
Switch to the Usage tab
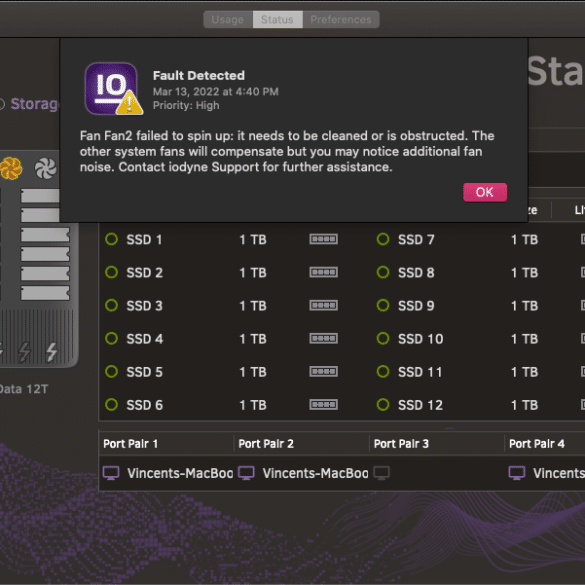(228, 19)
